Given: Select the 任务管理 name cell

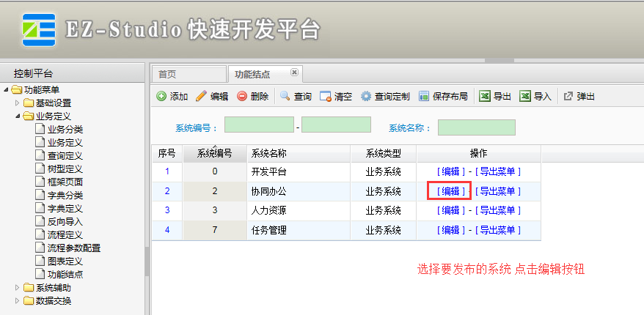Looking at the screenshot, I should pyautogui.click(x=299, y=230).
